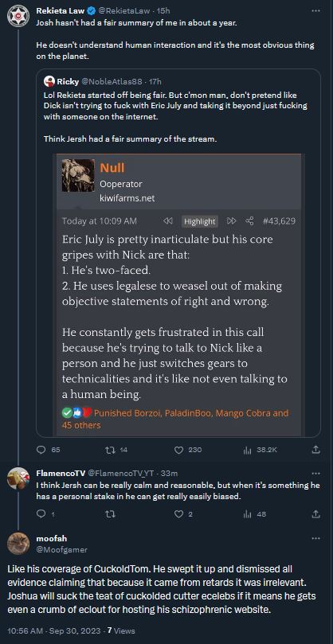
Task: View analytics for the 38.2K views tweet
Action: tap(260, 450)
